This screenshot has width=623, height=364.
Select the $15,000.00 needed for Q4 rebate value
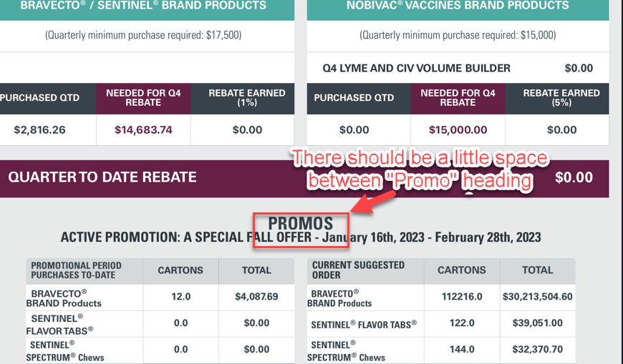point(458,130)
